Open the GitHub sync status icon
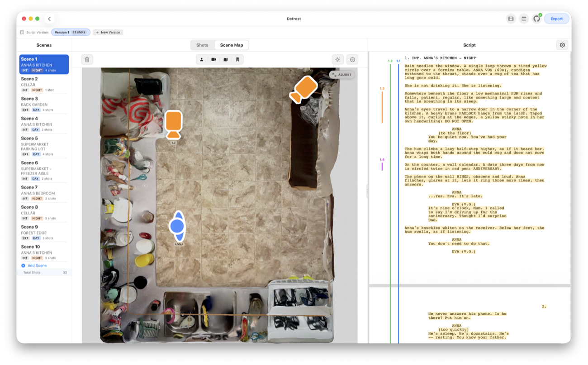This screenshot has height=365, width=588. click(x=537, y=19)
